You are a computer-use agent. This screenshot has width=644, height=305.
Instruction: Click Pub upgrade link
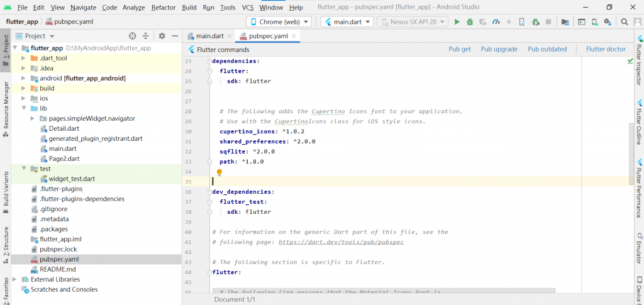pyautogui.click(x=499, y=49)
